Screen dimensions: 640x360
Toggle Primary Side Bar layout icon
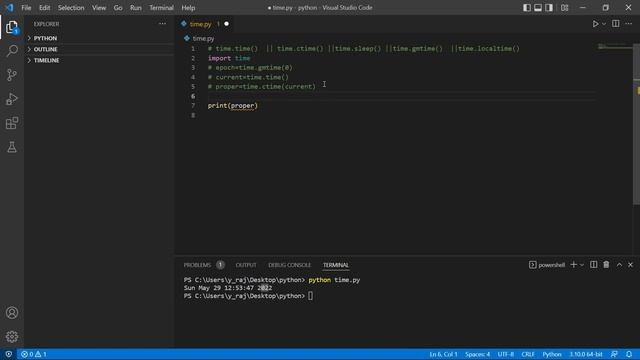527,8
